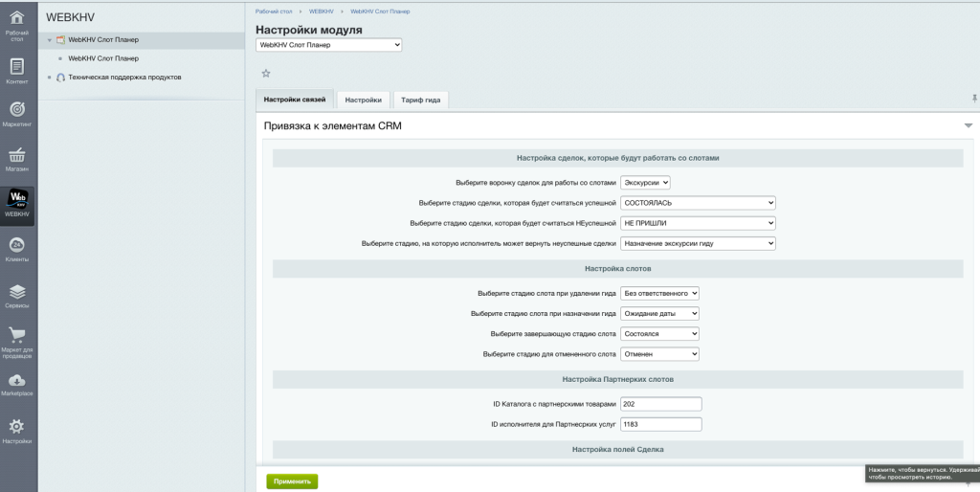Viewport: 980px width, 492px height.
Task: Open the module selector WebKHV Слот Планер dropdown
Action: tap(329, 44)
